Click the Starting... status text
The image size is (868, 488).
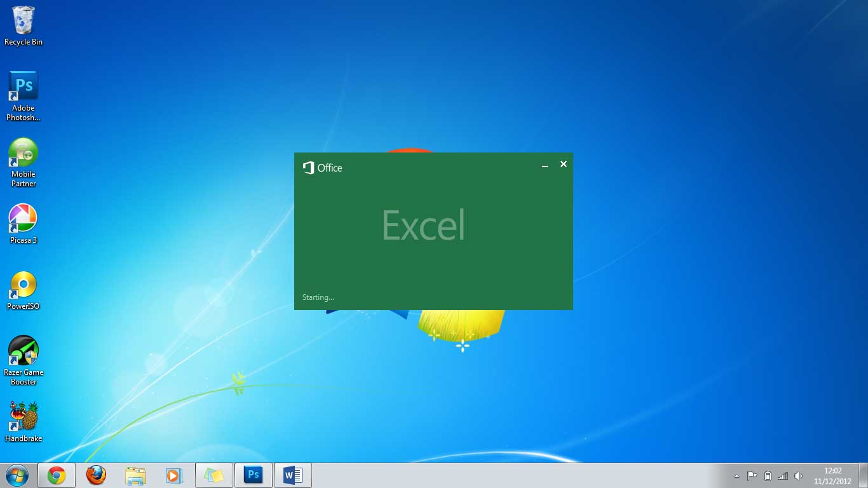(318, 297)
